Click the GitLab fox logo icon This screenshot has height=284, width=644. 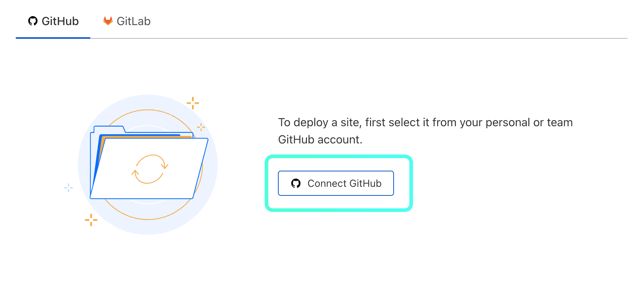tap(108, 21)
